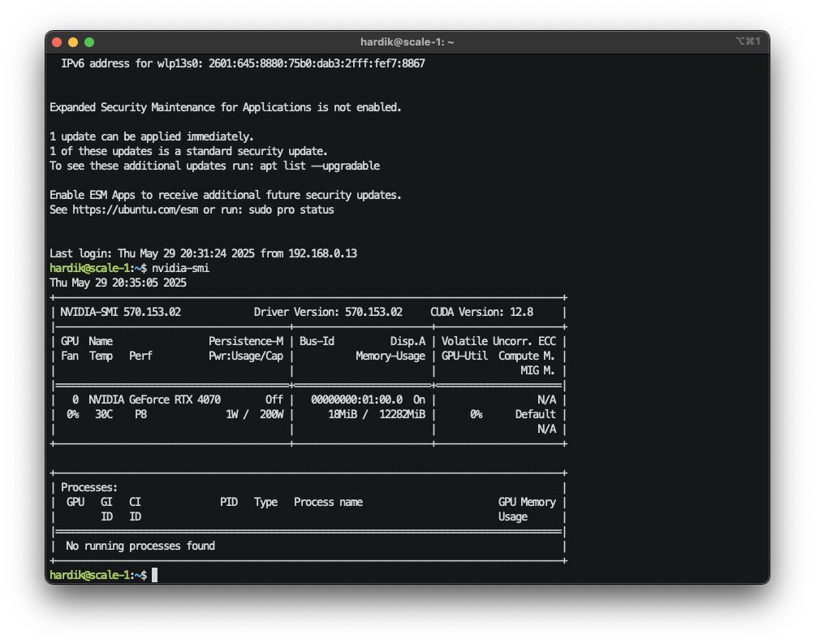Click the 'Fan' column header

(70, 356)
